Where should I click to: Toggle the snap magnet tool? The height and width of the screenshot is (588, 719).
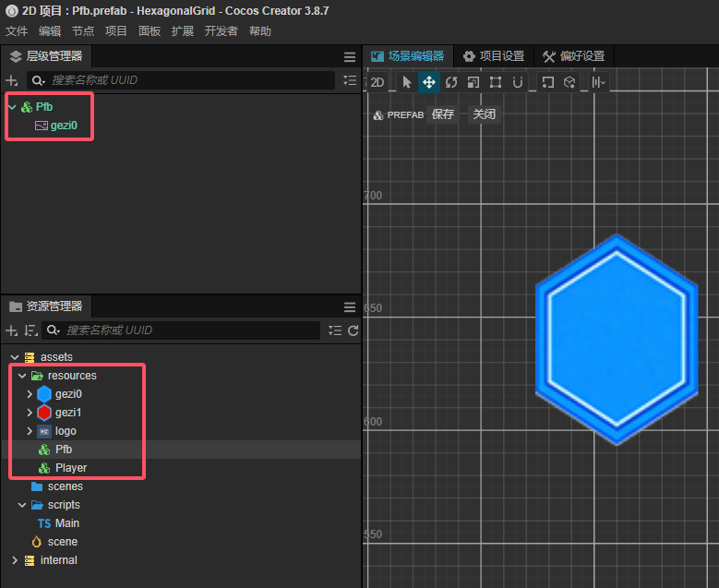518,82
